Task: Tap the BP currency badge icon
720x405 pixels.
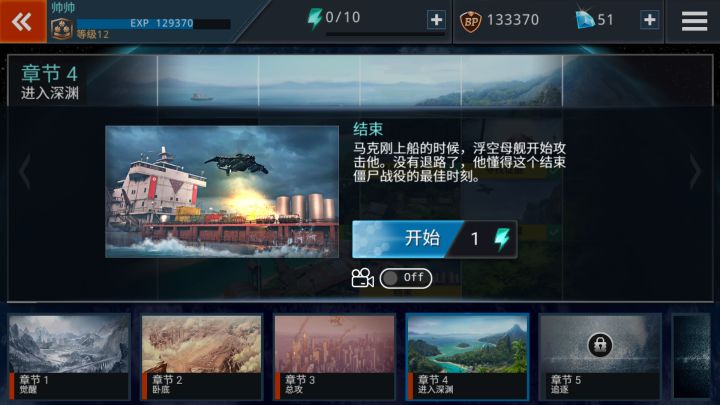Action: (x=470, y=21)
